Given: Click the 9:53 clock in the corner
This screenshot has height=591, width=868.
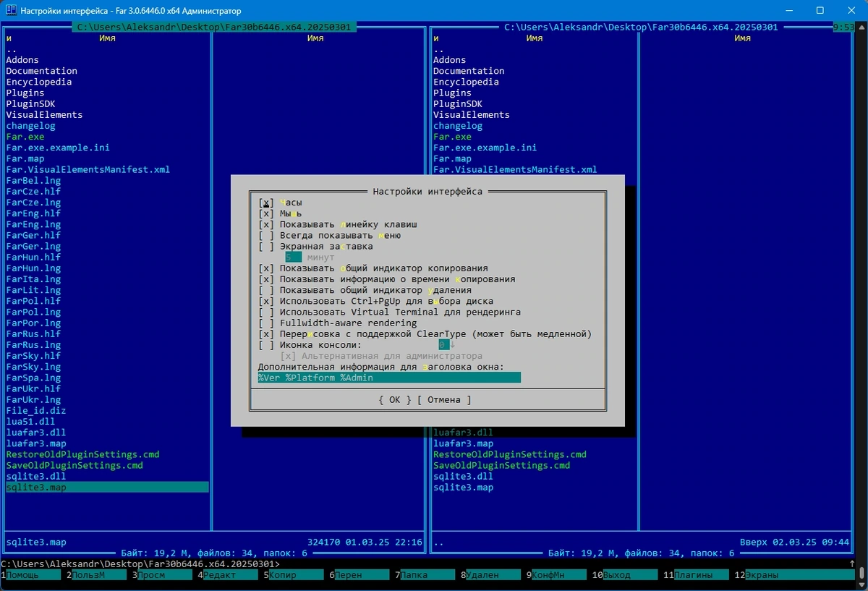Looking at the screenshot, I should coord(845,27).
